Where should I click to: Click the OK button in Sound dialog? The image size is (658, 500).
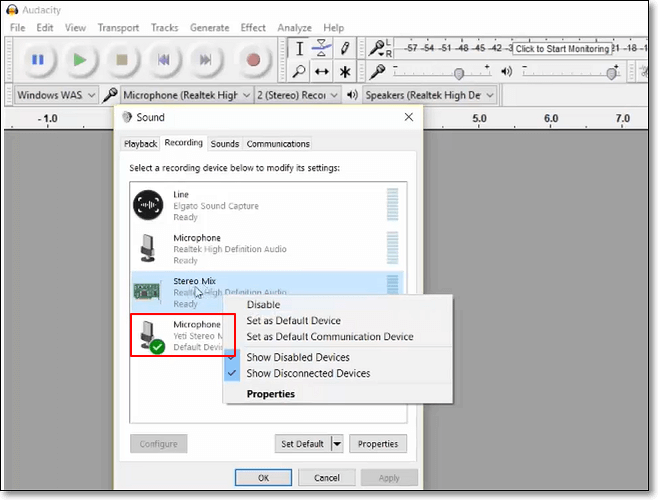[263, 478]
